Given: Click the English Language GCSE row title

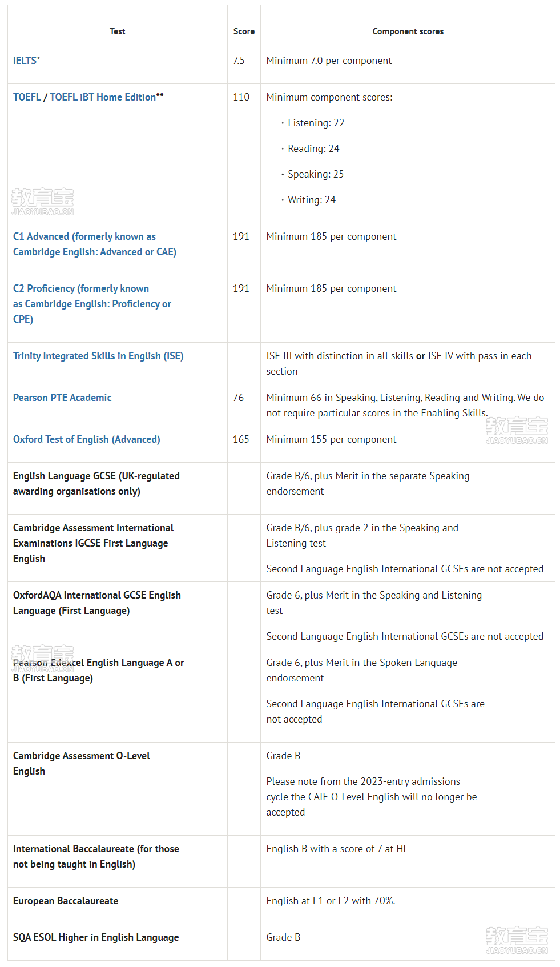Looking at the screenshot, I should coord(96,484).
